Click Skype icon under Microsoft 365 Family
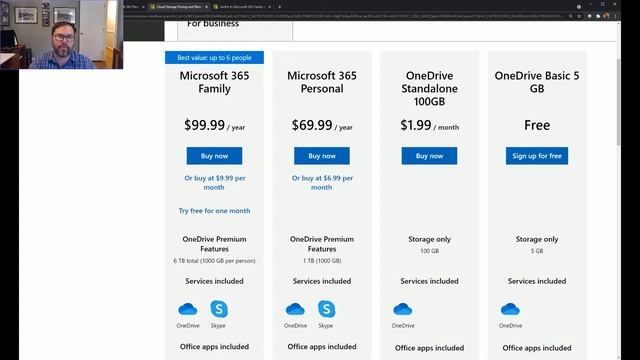Viewport: 640px width, 360px height. (219, 309)
